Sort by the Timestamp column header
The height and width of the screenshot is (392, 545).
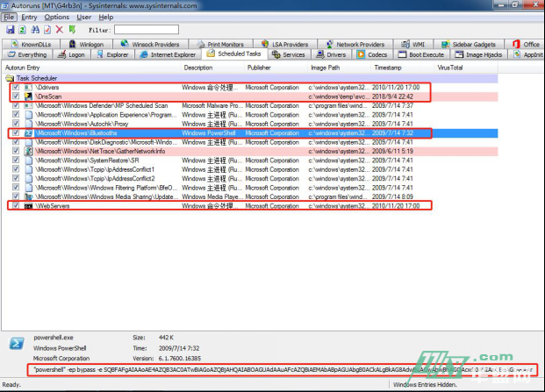(389, 68)
